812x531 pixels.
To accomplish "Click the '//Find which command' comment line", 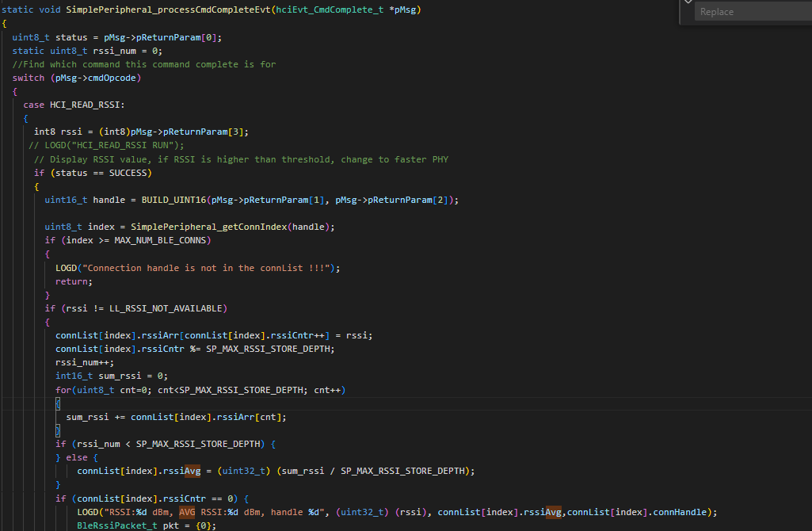I will click(144, 64).
